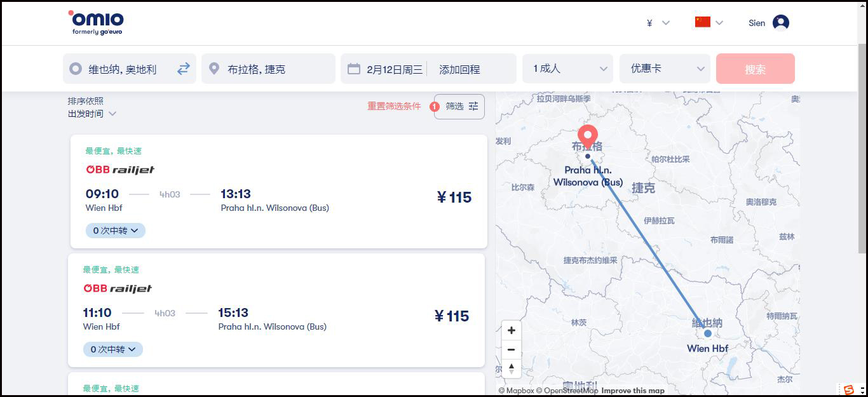
Task: Swap origin and destination stations
Action: [184, 69]
